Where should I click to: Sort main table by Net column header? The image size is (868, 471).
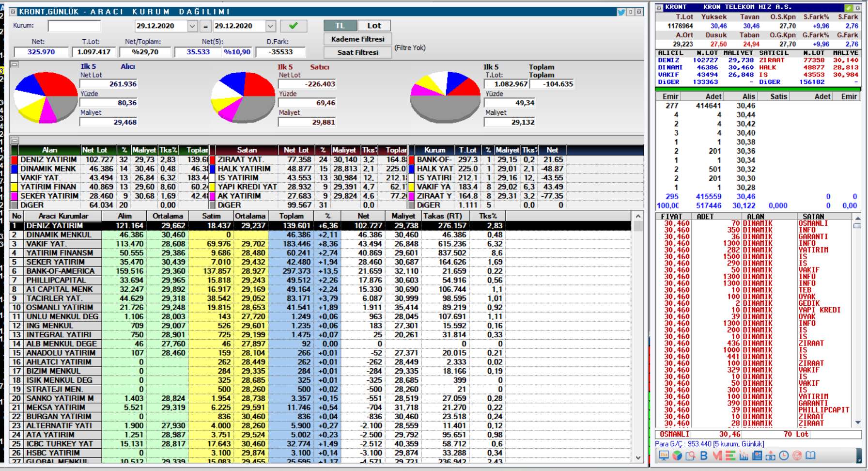coord(363,216)
